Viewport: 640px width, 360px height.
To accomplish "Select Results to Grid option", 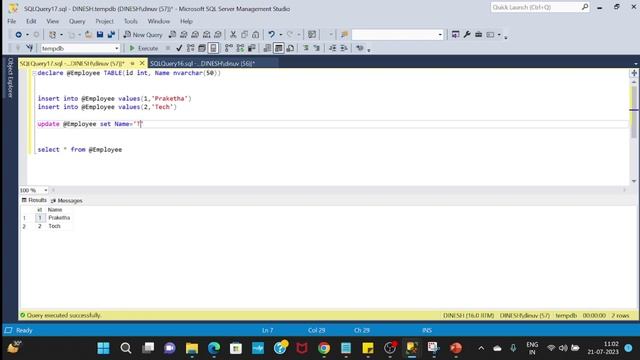I will tap(279, 48).
